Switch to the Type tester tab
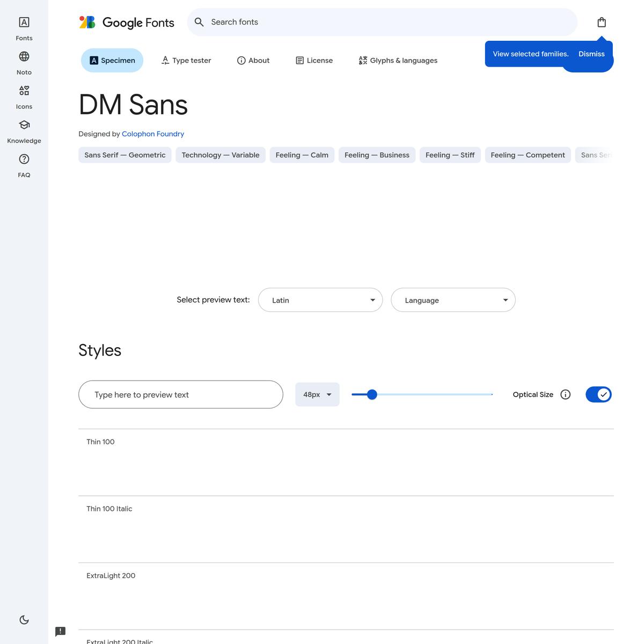The width and height of the screenshot is (644, 644). point(186,61)
